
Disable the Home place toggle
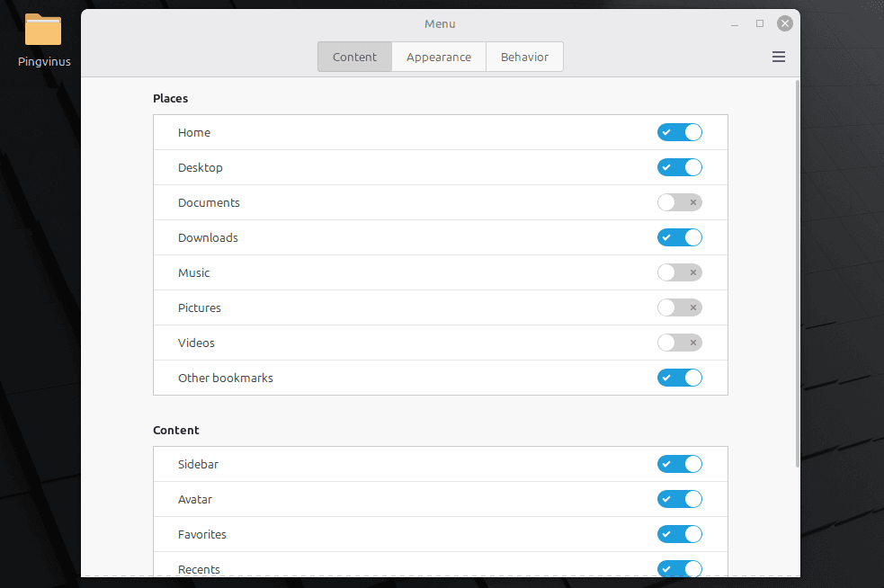tap(679, 132)
